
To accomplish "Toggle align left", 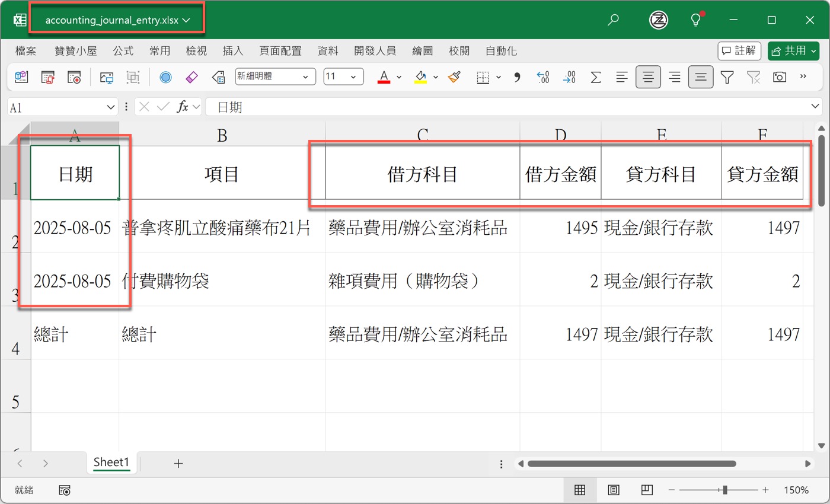I will [622, 76].
